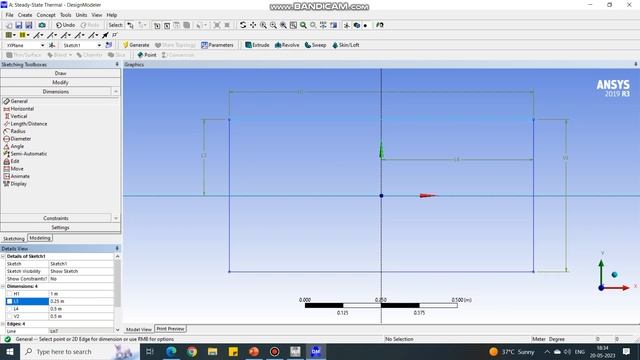Open the Parameters panel
Viewport: 640px width, 360px height.
pyautogui.click(x=217, y=45)
